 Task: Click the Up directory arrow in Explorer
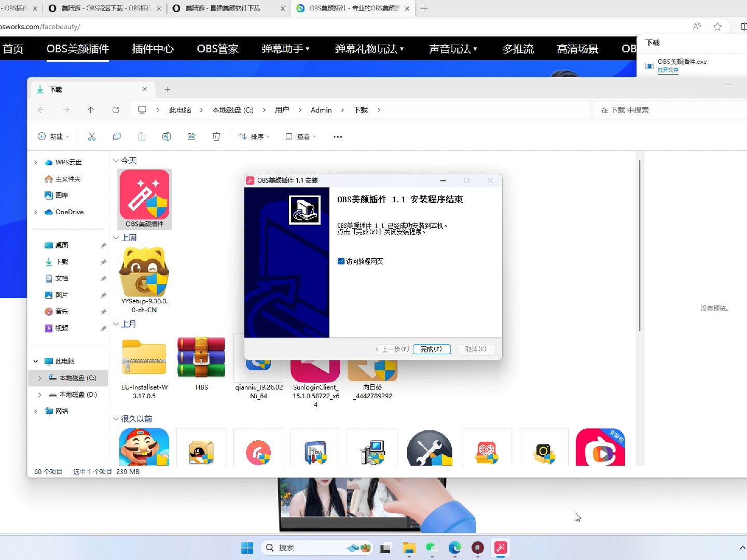[x=91, y=110]
